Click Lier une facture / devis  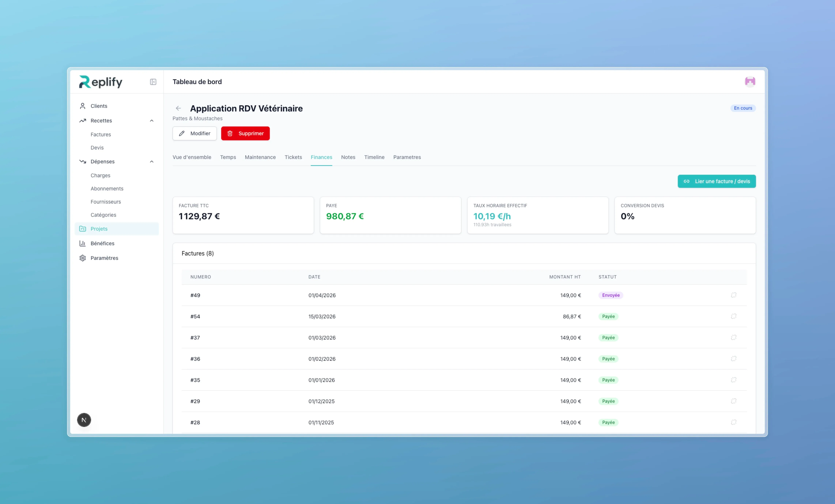point(716,181)
